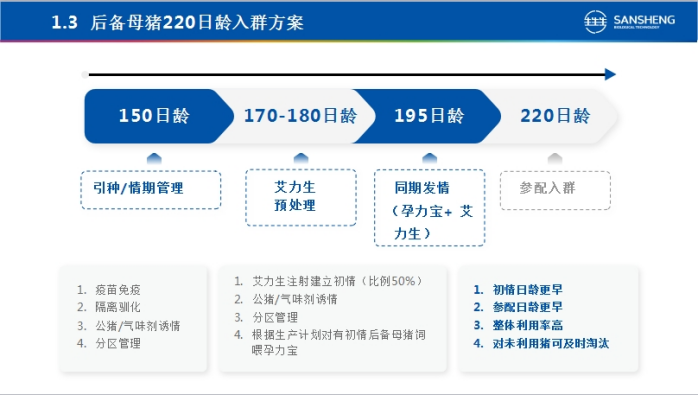
Task: Click list item '疫苗免疫'
Action: tap(118, 290)
